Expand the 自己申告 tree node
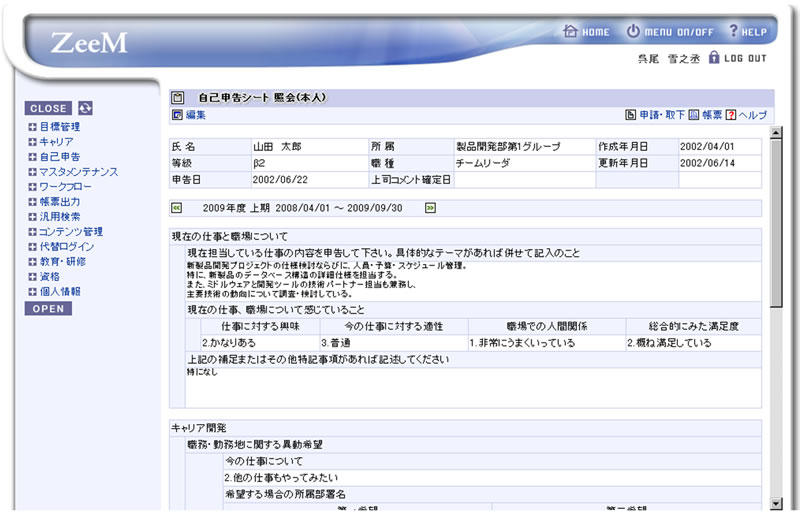 (33, 157)
